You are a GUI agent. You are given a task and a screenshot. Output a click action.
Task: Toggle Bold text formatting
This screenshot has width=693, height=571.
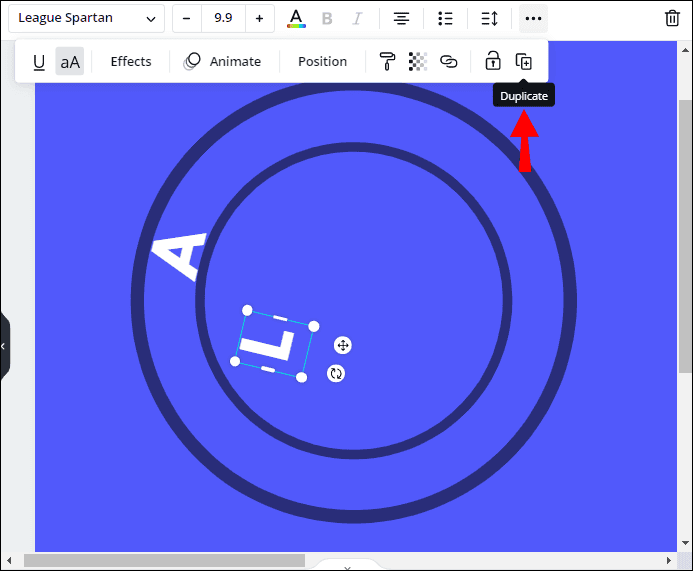point(326,18)
